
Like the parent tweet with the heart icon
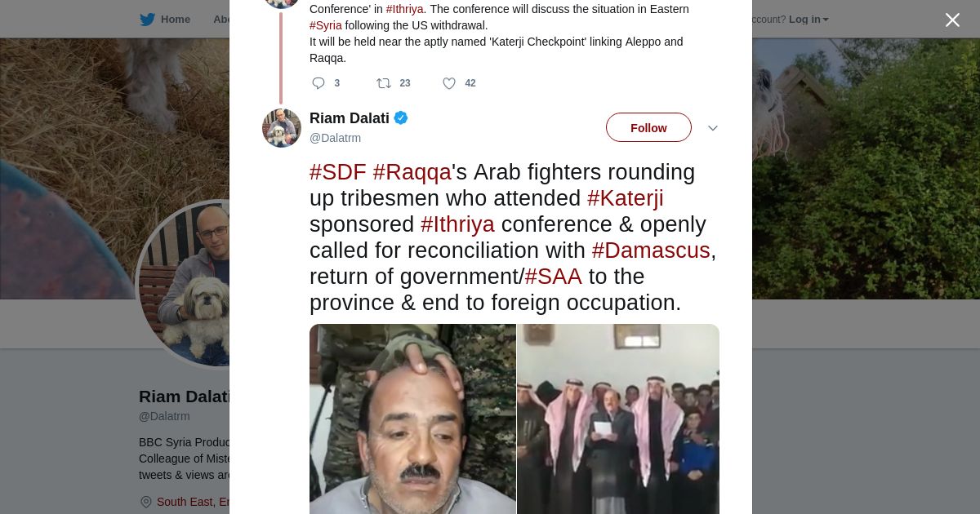(449, 83)
